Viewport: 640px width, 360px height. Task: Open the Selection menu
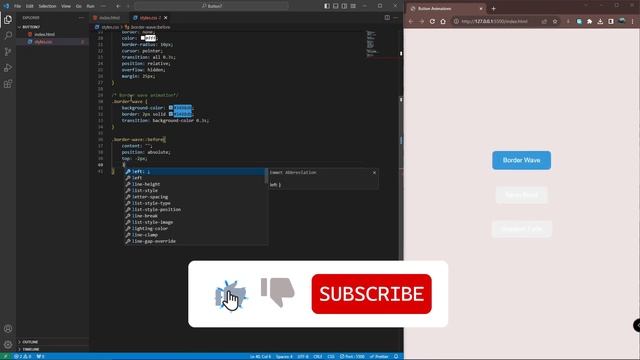point(47,6)
